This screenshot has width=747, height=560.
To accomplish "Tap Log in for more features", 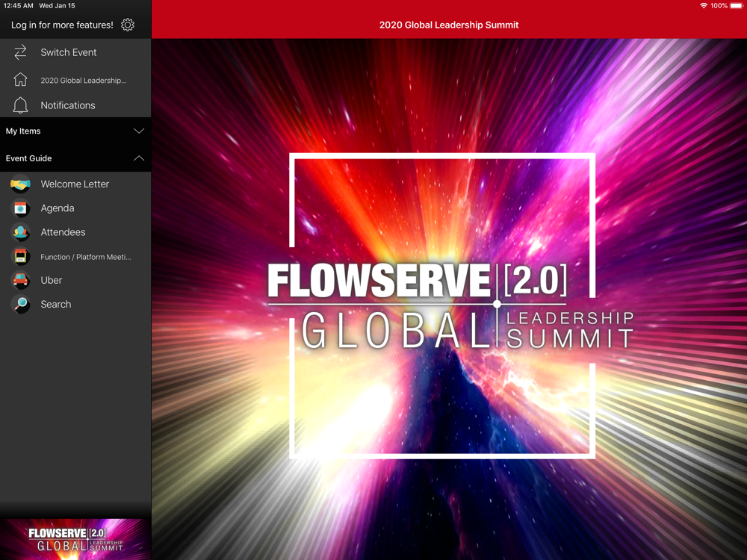I will click(x=62, y=25).
